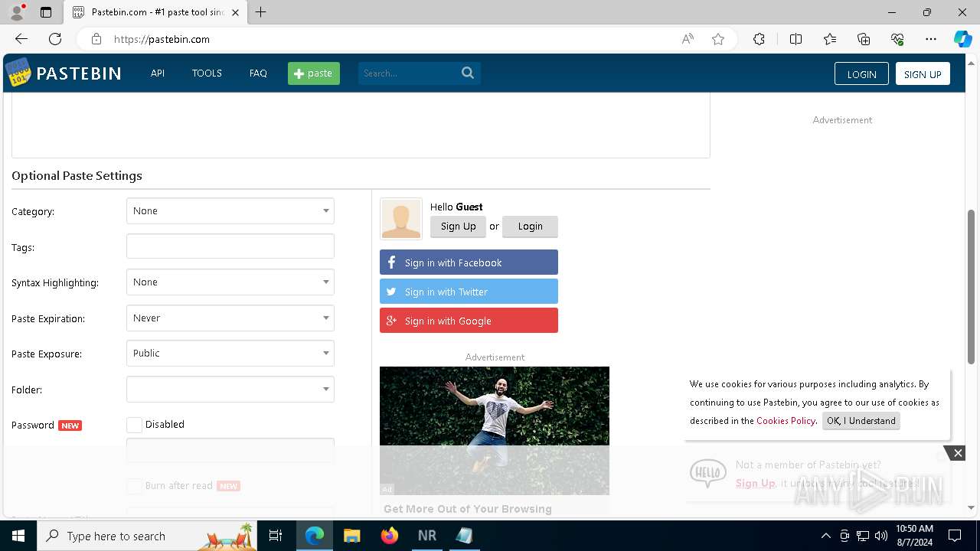The height and width of the screenshot is (551, 980).
Task: Accept cookies with OK, I Understand
Action: [x=861, y=421]
